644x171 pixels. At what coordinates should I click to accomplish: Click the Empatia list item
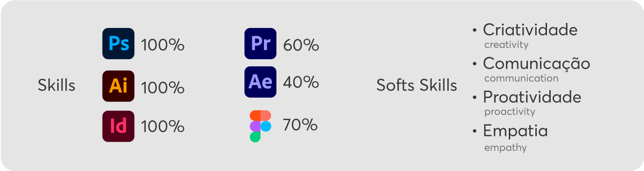click(515, 131)
